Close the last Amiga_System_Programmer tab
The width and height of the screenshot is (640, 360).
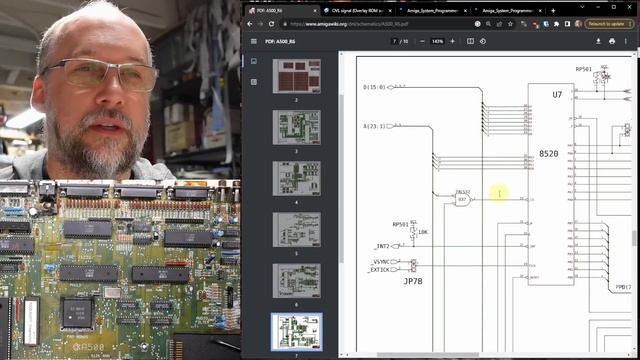click(540, 11)
